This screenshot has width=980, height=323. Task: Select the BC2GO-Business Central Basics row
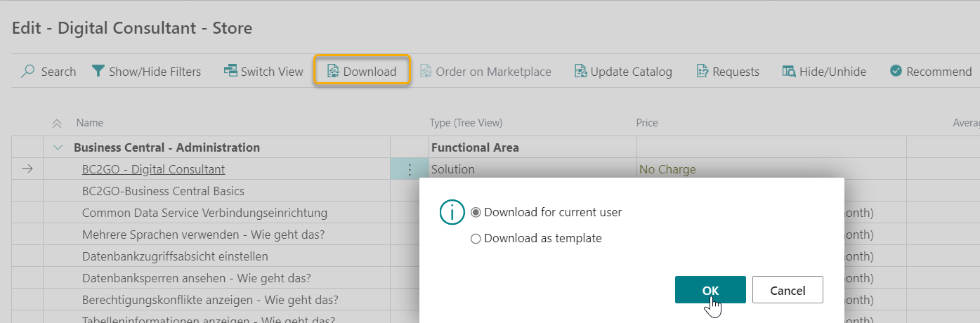163,191
